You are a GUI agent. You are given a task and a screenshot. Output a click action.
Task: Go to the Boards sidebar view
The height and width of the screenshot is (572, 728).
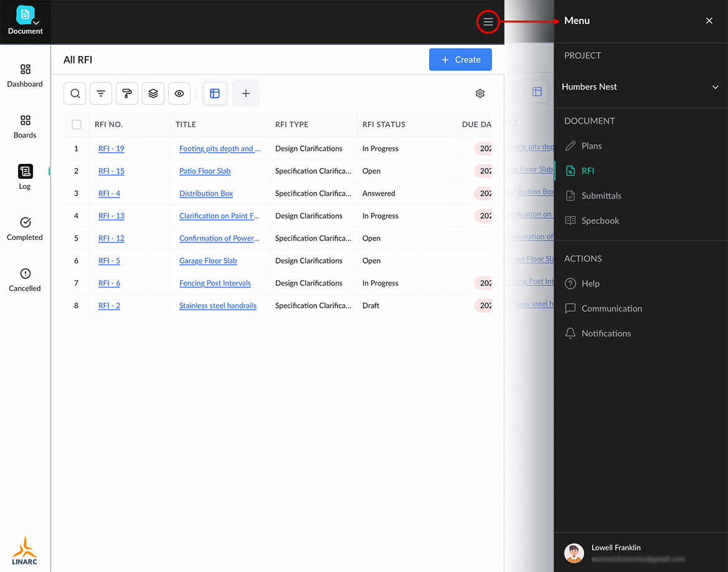pyautogui.click(x=25, y=127)
